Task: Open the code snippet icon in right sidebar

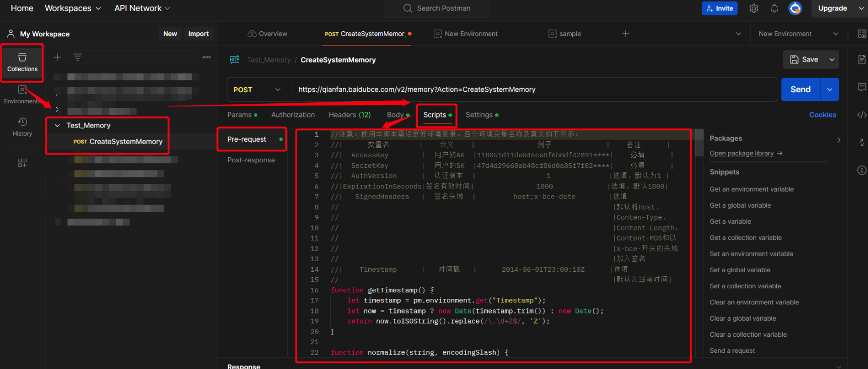Action: 862,115
